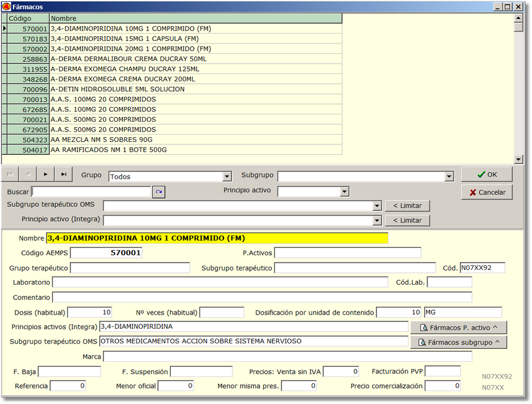Image resolution: width=532 pixels, height=404 pixels.
Task: Click the Cancelar button
Action: (487, 192)
